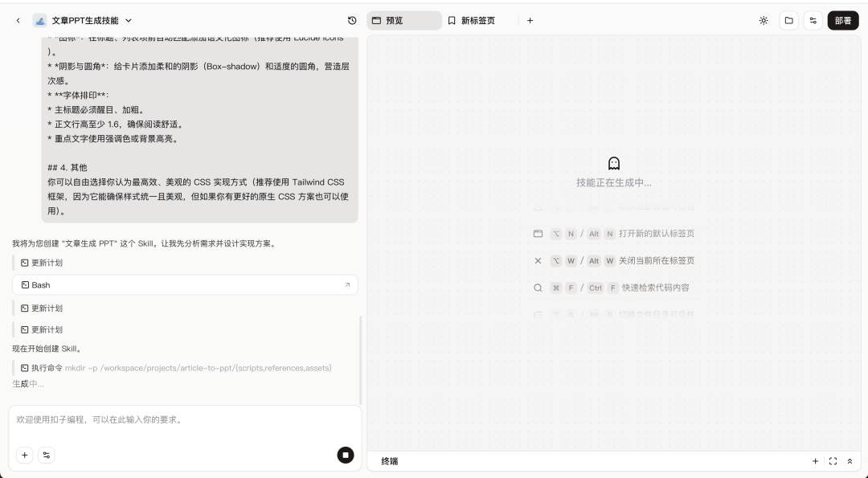Image resolution: width=868 pixels, height=478 pixels.
Task: Click the 文章PPT生成技能 project avatar icon
Action: click(40, 20)
